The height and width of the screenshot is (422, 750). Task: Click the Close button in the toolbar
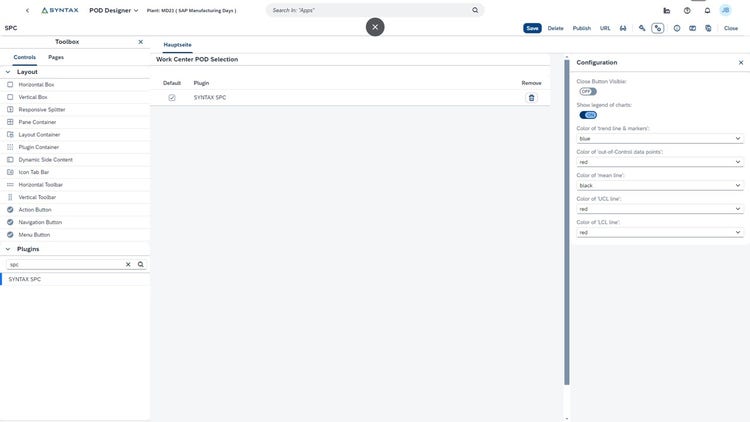(731, 28)
